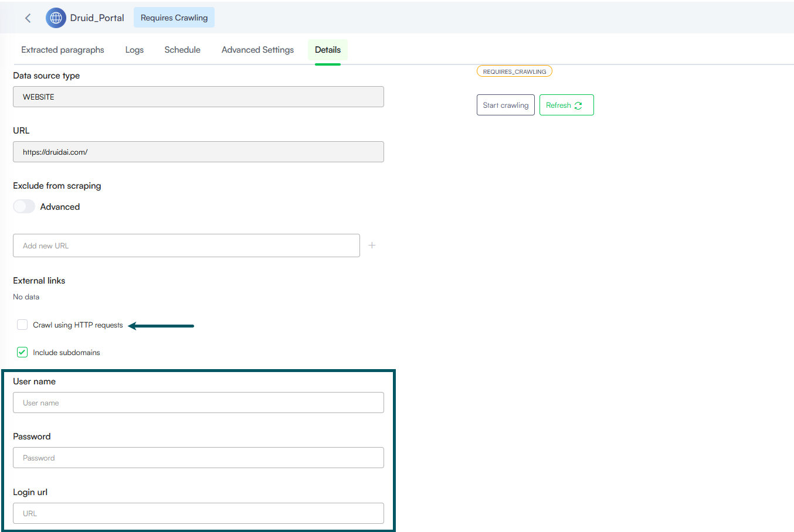This screenshot has height=532, width=794.
Task: Select the Details tab
Action: coord(328,50)
